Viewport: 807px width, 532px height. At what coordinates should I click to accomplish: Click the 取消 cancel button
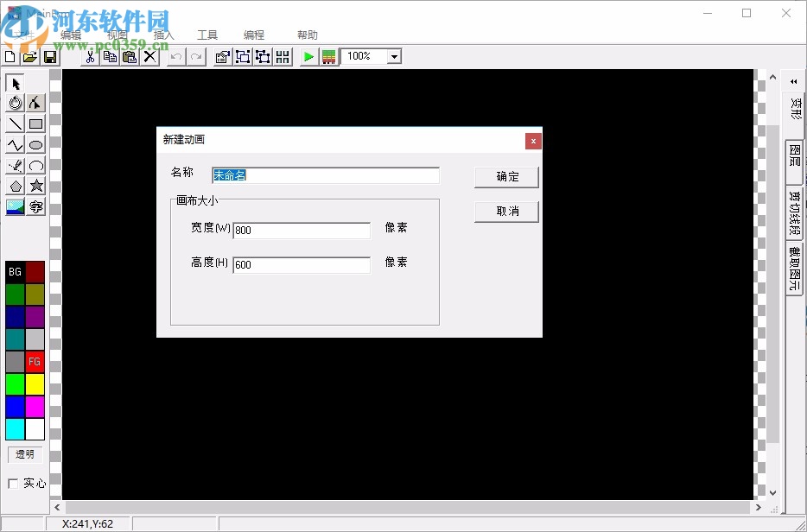(x=506, y=212)
